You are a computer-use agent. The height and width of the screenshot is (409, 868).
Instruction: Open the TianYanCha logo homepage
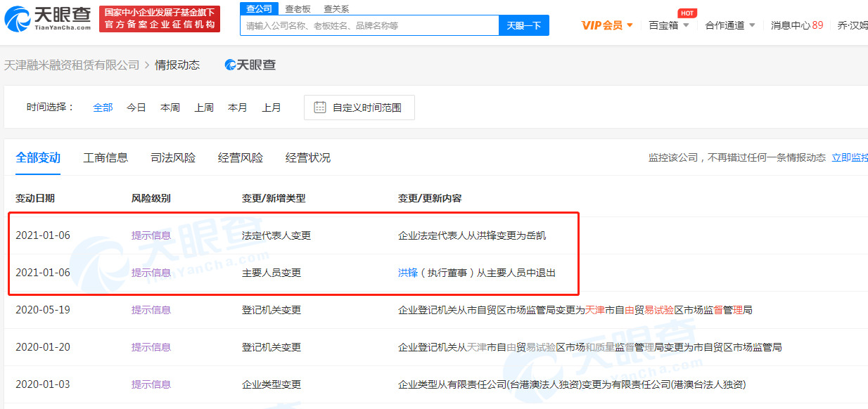[x=48, y=18]
